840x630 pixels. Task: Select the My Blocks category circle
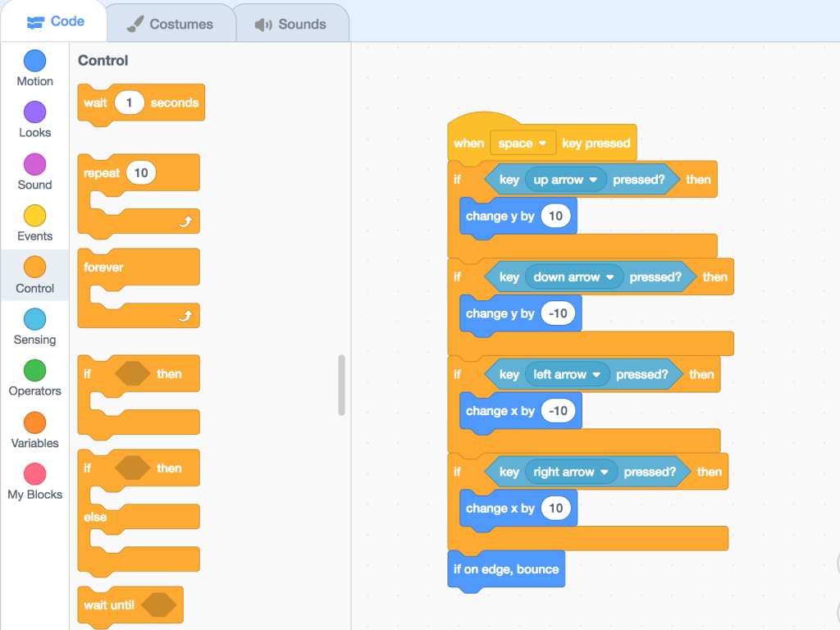point(34,474)
